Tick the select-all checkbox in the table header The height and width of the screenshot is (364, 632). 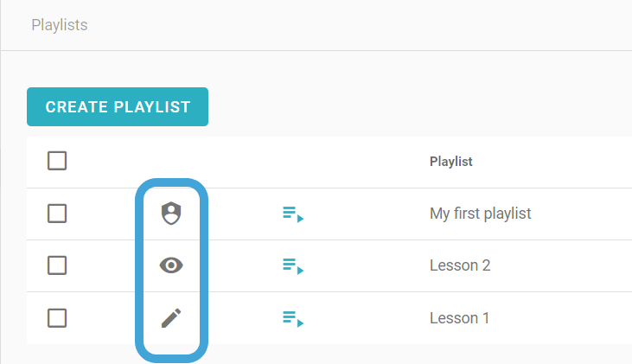(x=57, y=161)
